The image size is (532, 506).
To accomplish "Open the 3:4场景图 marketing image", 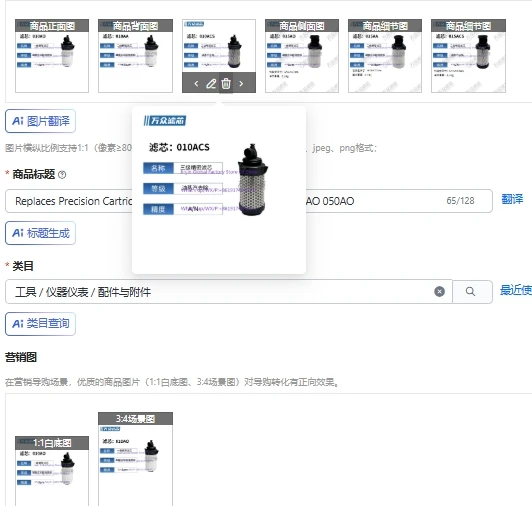I will [x=135, y=459].
